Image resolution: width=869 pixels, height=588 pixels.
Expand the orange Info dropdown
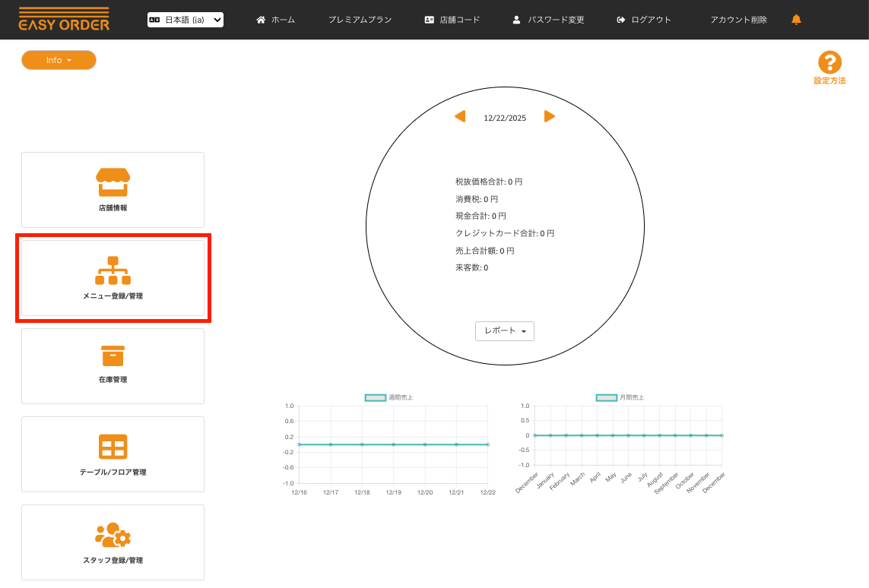(59, 60)
